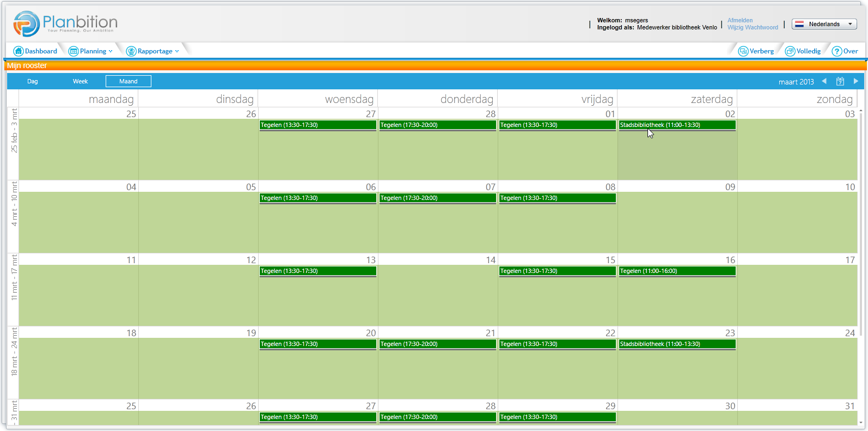This screenshot has width=868, height=431.
Task: Open Dashboard menu item
Action: 41,51
